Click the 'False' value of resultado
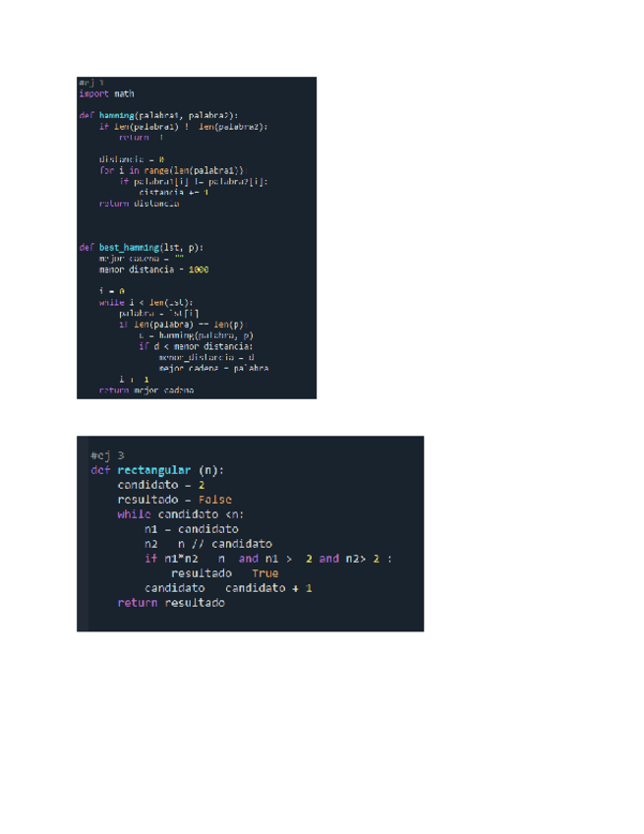This screenshot has width=644, height=834. point(215,500)
